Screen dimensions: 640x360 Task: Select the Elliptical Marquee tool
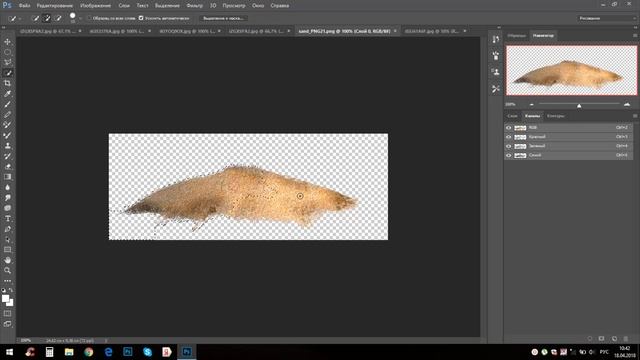[x=7, y=52]
